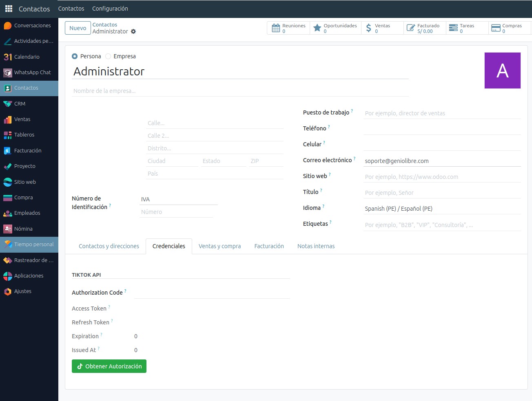The height and width of the screenshot is (401, 532).
Task: Switch contact type to Empresa
Action: [x=108, y=56]
